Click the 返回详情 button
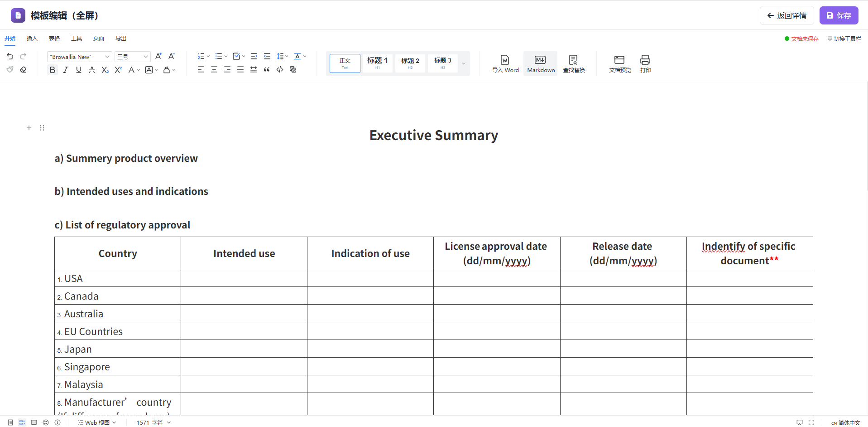 click(786, 15)
